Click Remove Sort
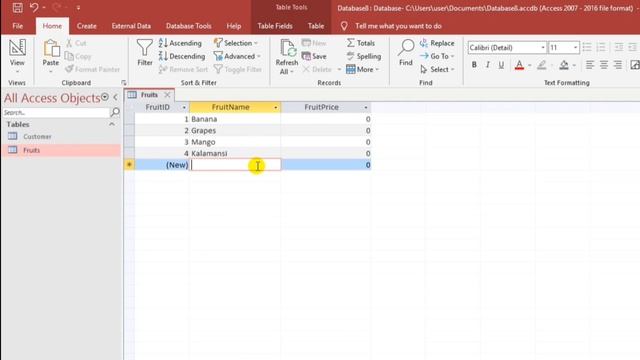Screen dimensions: 640x360 tap(183, 69)
